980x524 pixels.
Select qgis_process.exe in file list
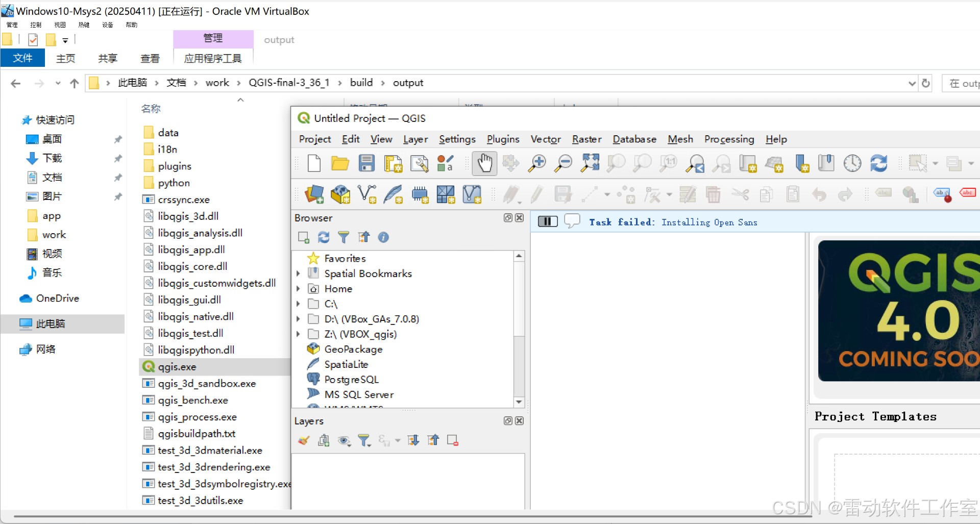click(197, 417)
